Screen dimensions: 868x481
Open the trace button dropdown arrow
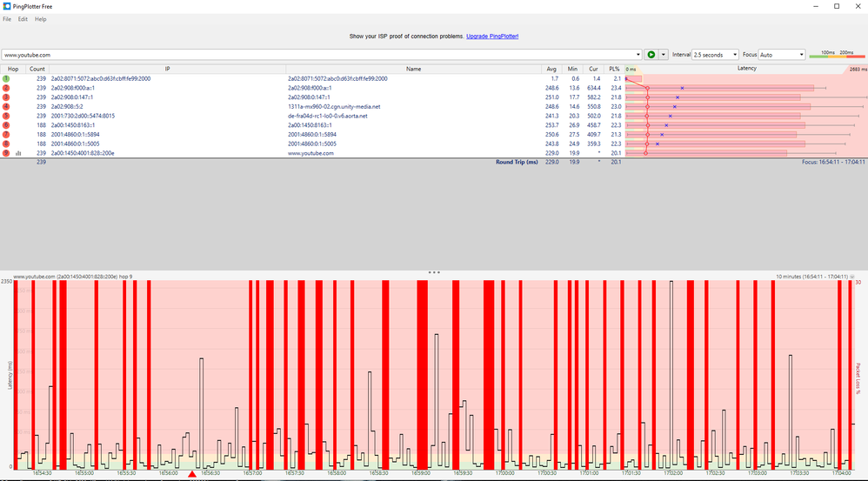coord(664,55)
